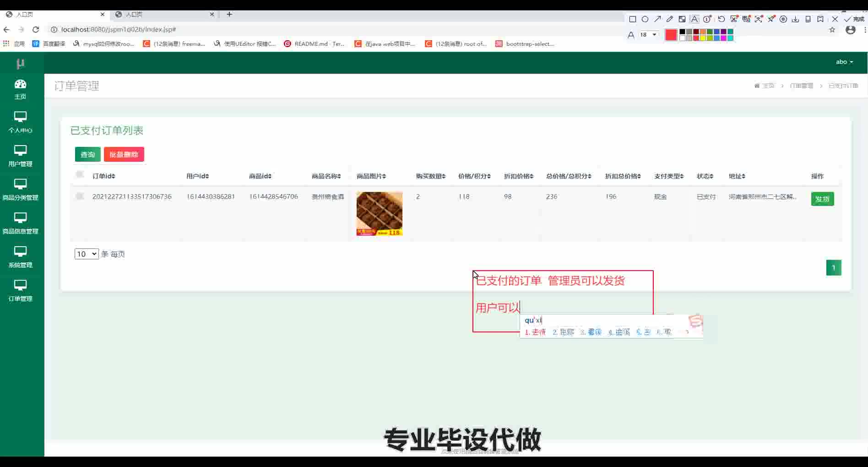
Task: Save the screenshot with the download icon
Action: [796, 19]
